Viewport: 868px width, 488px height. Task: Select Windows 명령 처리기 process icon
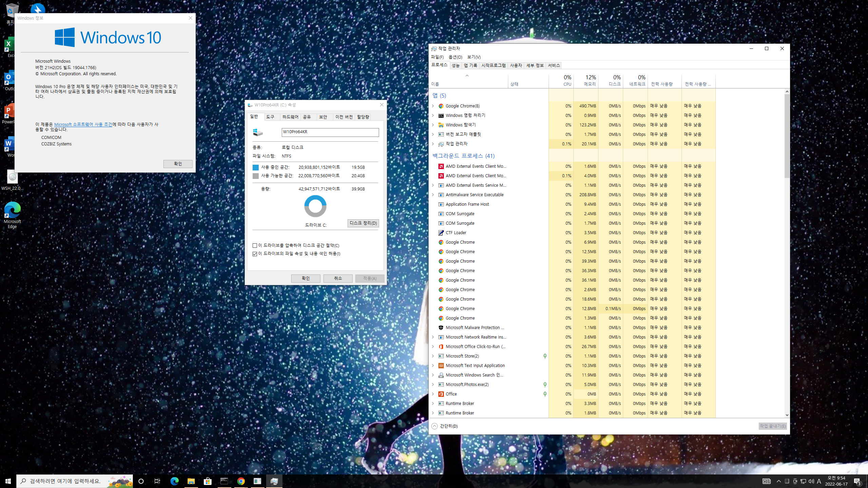point(441,116)
